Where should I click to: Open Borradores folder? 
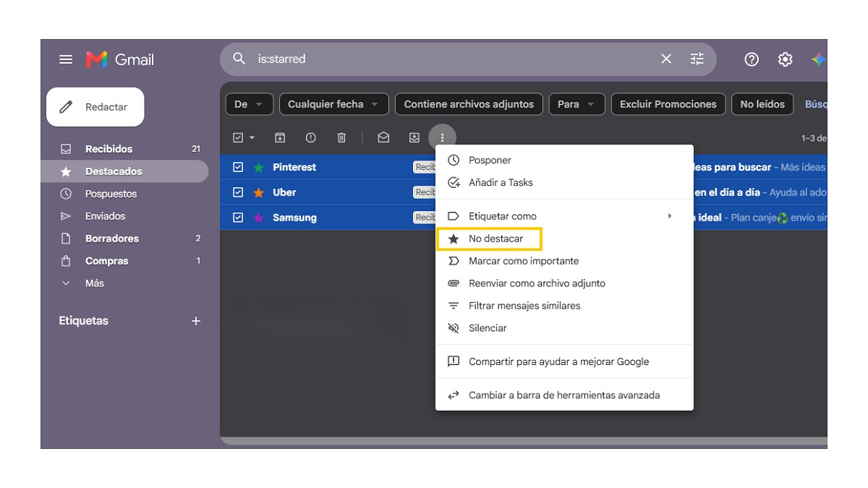pyautogui.click(x=124, y=239)
